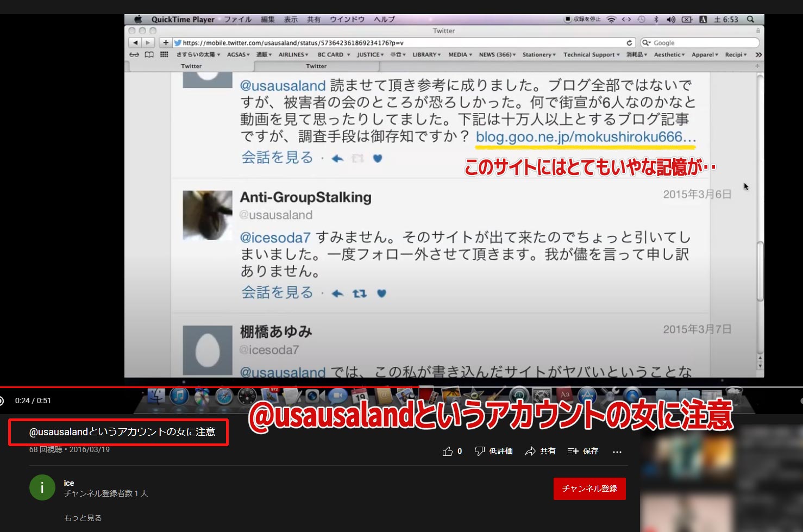Click Safari's back arrow button
Image resolution: width=803 pixels, height=532 pixels.
pos(135,42)
